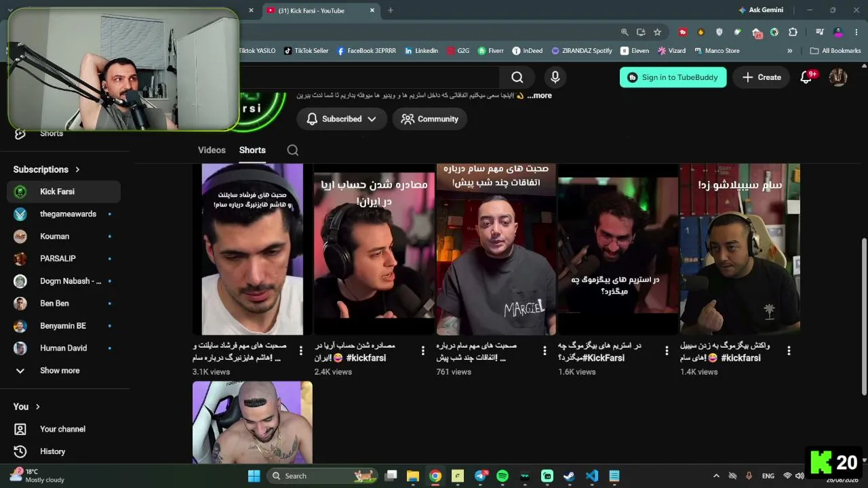The image size is (868, 488).
Task: Launch Steam from the taskbar
Action: [x=570, y=476]
